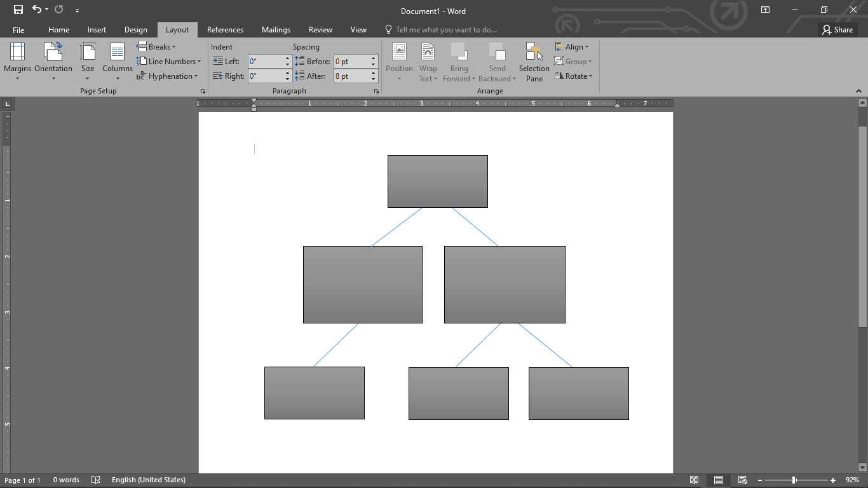Increase the Left indent with up arrow

287,58
